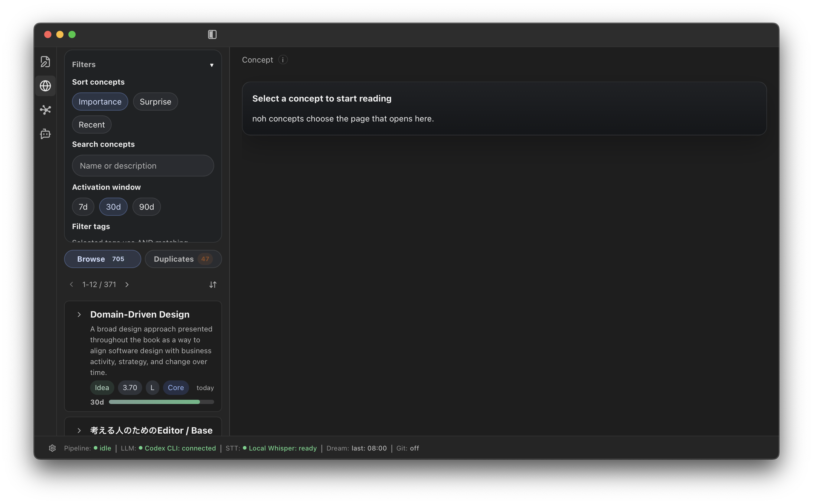Minimize the window with the yellow button

click(x=60, y=34)
